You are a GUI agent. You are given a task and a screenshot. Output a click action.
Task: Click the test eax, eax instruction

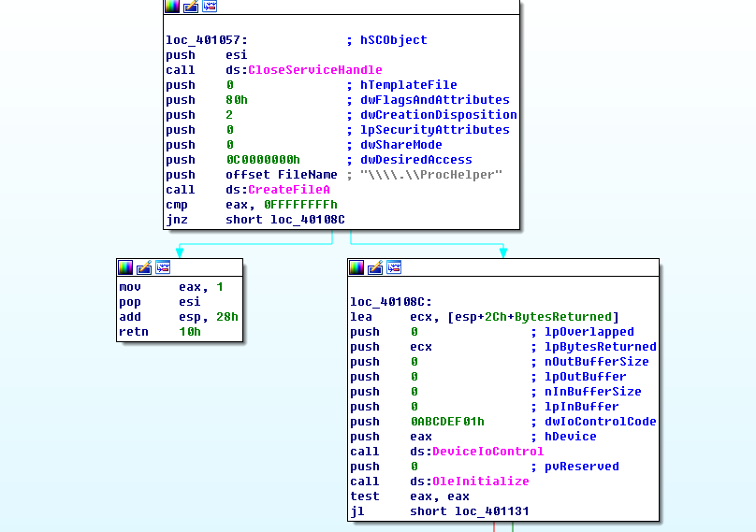410,496
